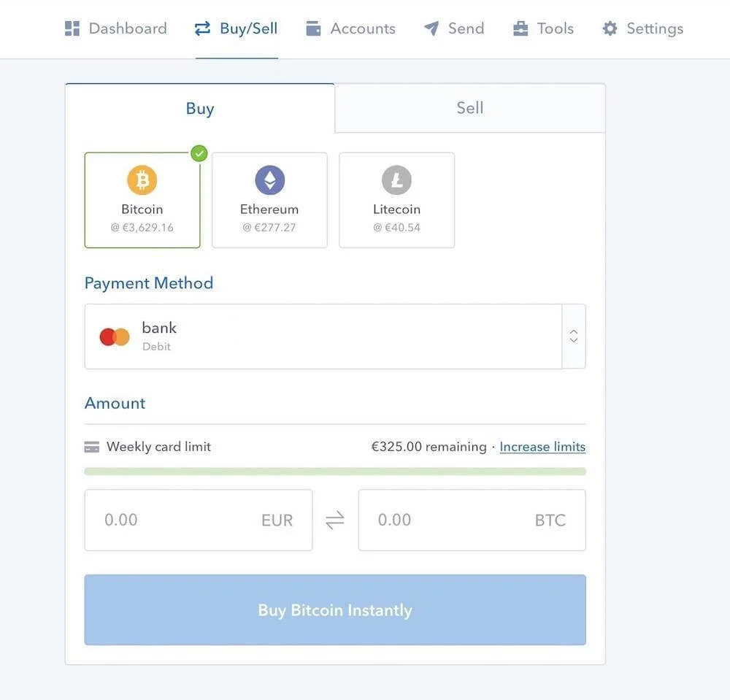Image resolution: width=730 pixels, height=700 pixels.
Task: Switch to the Sell tab
Action: pyautogui.click(x=469, y=107)
